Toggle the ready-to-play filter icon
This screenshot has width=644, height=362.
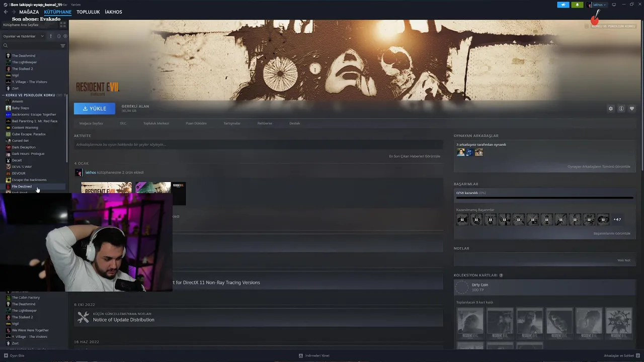pos(65,36)
